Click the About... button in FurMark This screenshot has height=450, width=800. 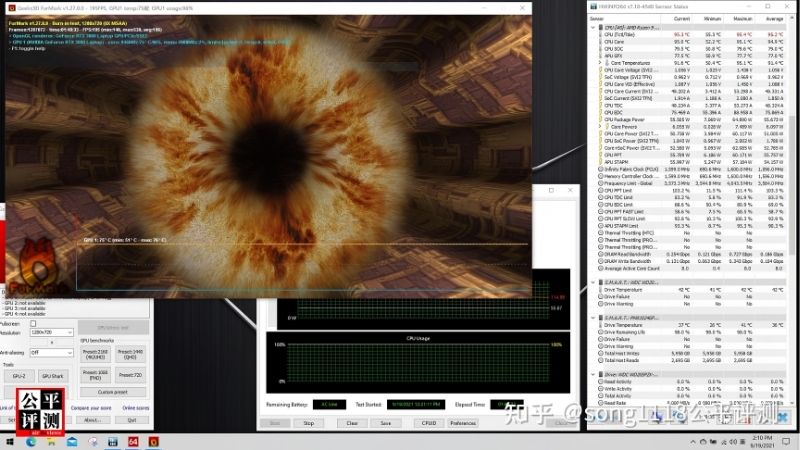pyautogui.click(x=92, y=420)
